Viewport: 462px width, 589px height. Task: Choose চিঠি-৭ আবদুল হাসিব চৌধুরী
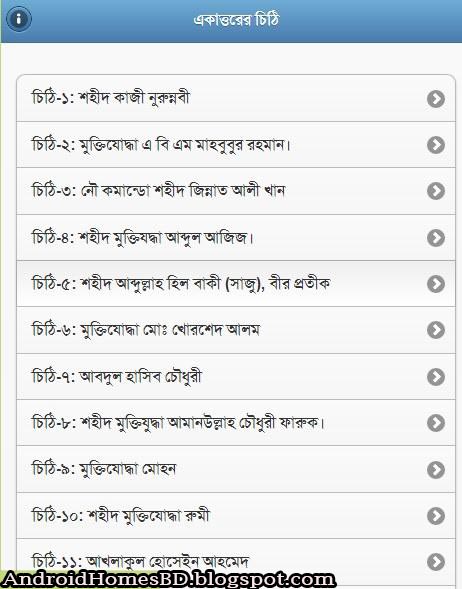point(236,377)
